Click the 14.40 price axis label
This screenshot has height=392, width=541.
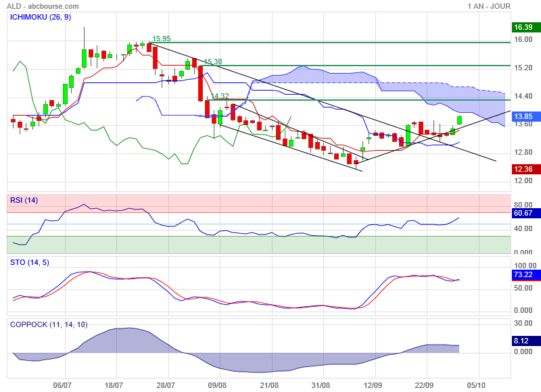coord(523,96)
